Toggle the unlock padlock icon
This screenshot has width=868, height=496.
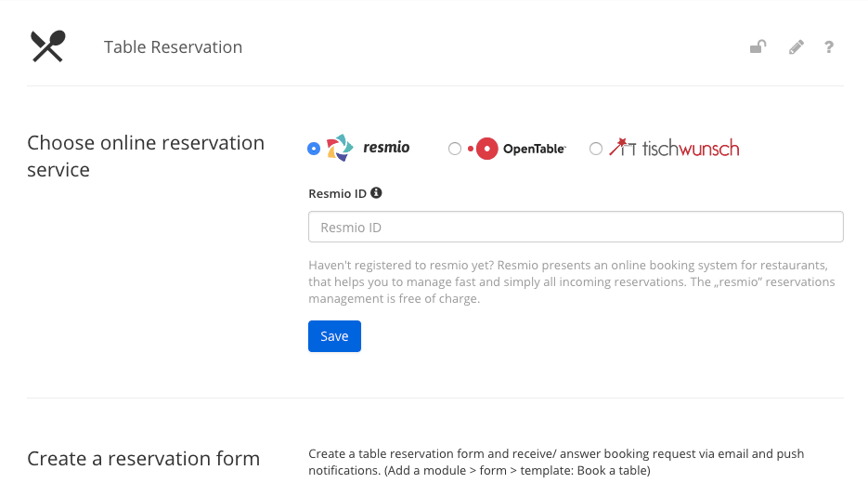point(758,47)
